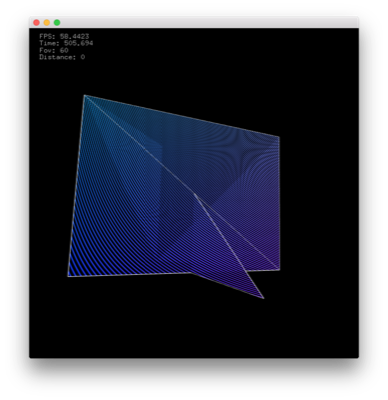The height and width of the screenshot is (400, 388).
Task: Select the Fov: 60 label
Action: coord(54,50)
